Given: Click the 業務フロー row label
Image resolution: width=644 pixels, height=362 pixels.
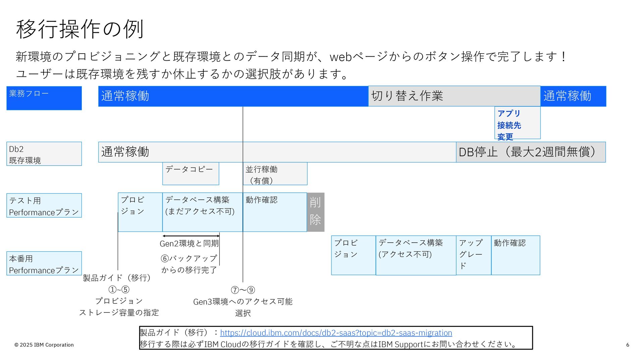Looking at the screenshot, I should [x=44, y=98].
